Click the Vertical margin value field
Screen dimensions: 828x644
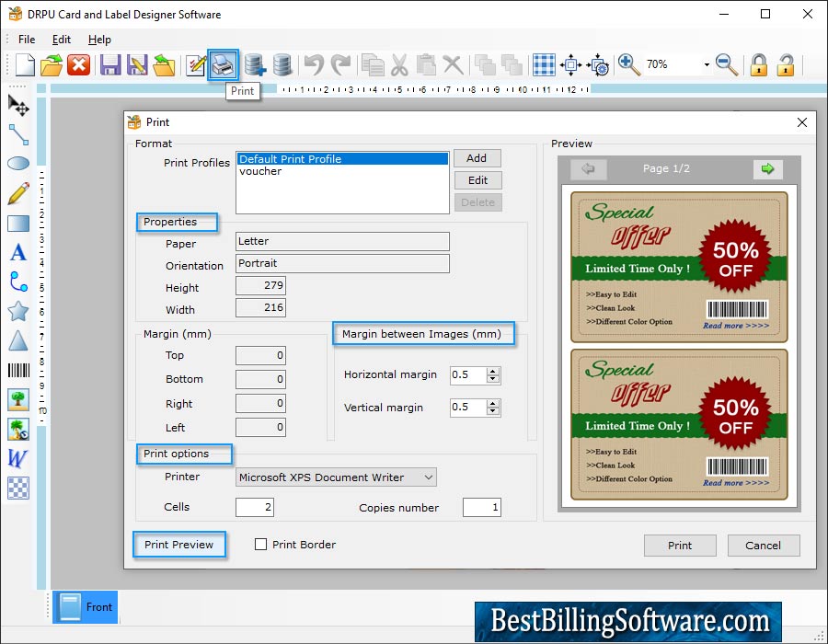coord(468,408)
